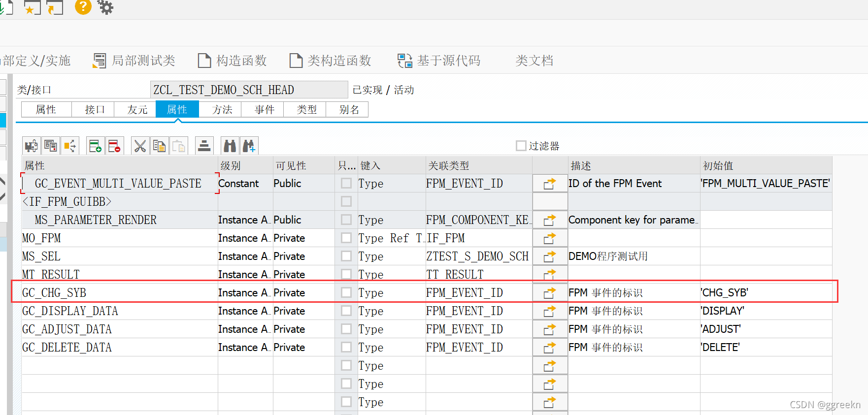Open direct type entry for MS_SEL
The height and width of the screenshot is (415, 868).
click(550, 256)
